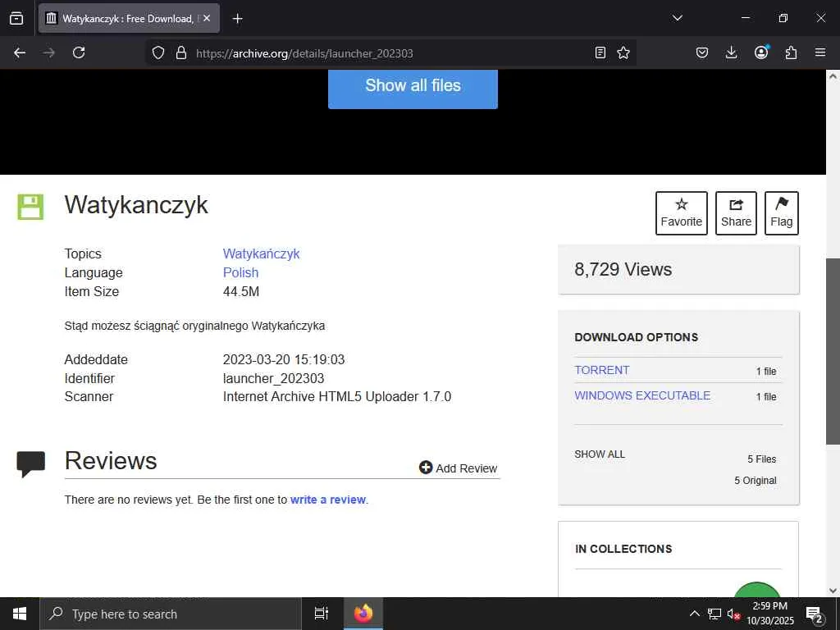Reload the current page
840x630 pixels.
point(79,52)
